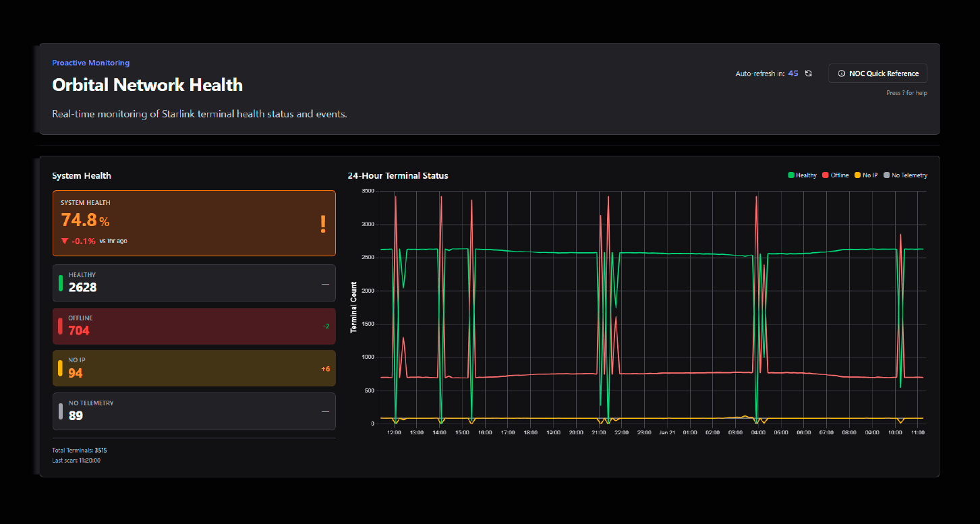The height and width of the screenshot is (524, 980).
Task: Open the No Telemetry status card
Action: (x=194, y=411)
